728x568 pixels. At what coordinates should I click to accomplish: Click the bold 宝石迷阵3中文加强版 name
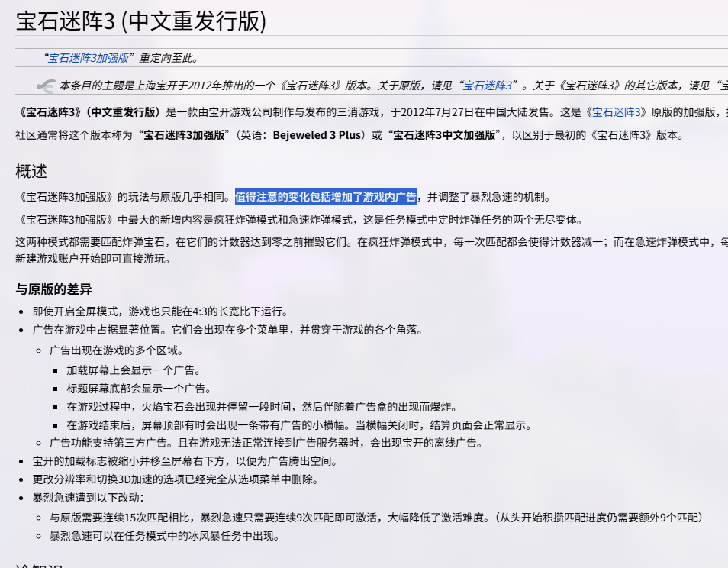click(446, 135)
